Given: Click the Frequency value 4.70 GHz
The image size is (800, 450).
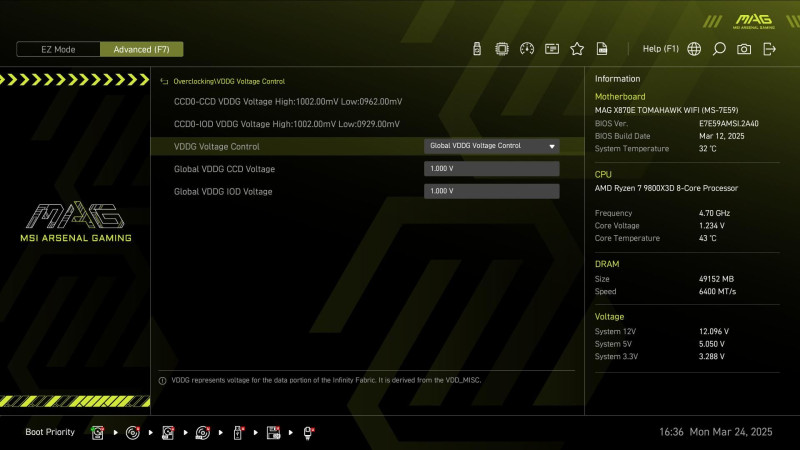Looking at the screenshot, I should (x=714, y=213).
